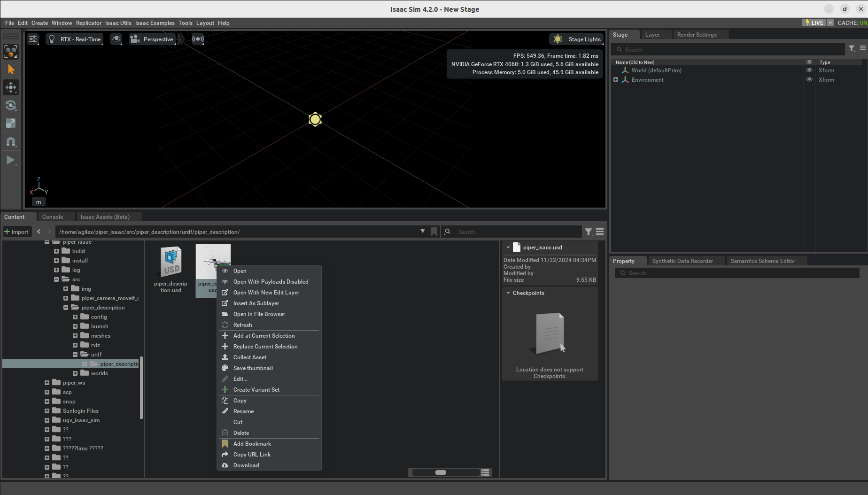Collapse the src folder
The image size is (868, 495).
coord(56,279)
